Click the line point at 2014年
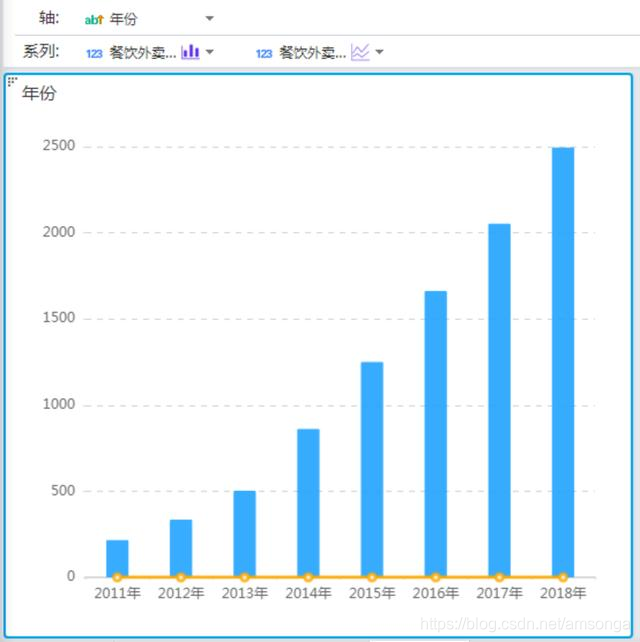The height and width of the screenshot is (642, 640). click(x=308, y=577)
